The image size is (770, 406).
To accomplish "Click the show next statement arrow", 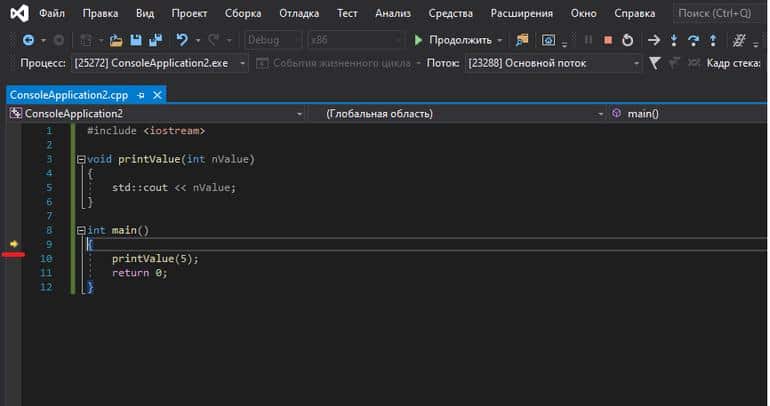I will (654, 40).
